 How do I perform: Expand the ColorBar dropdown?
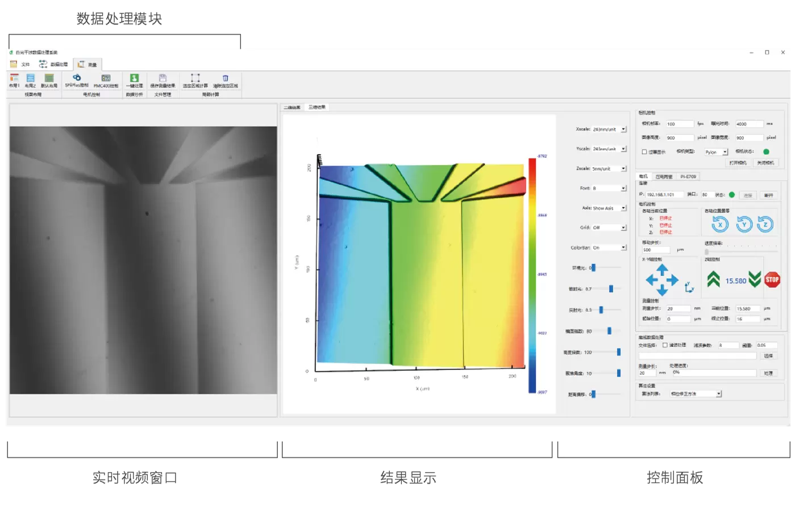[x=623, y=248]
